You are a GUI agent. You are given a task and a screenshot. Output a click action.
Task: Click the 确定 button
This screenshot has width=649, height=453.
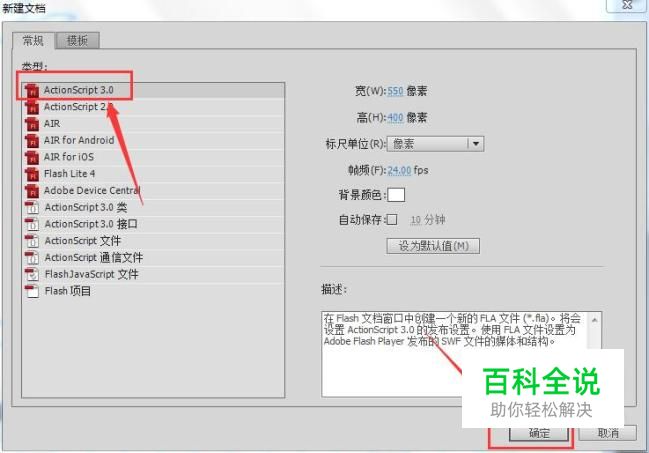click(x=539, y=434)
